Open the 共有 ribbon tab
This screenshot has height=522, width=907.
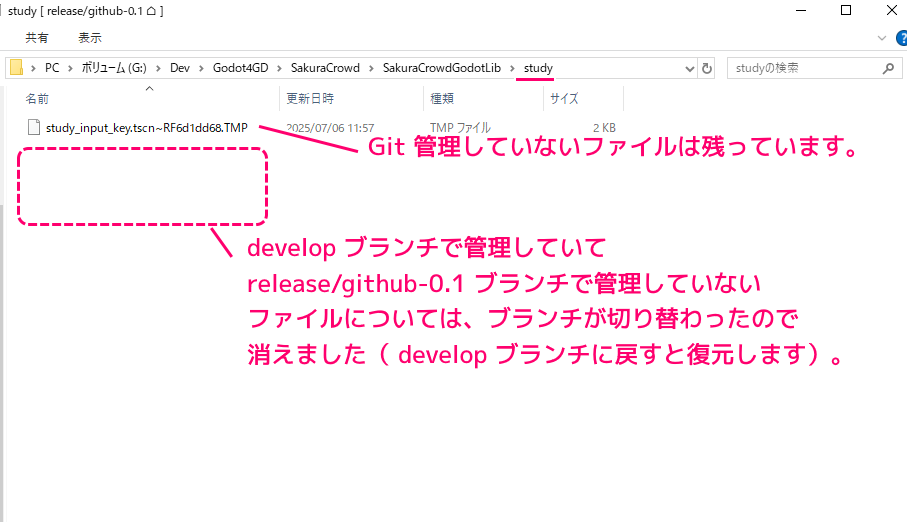pos(37,37)
